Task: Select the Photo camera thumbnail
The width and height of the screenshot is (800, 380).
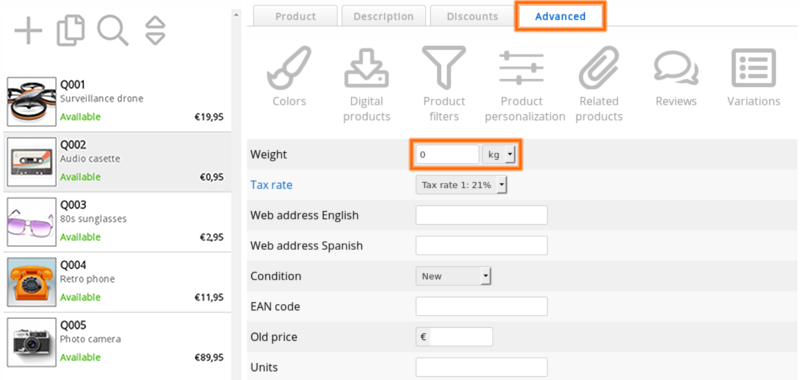Action: 32,342
